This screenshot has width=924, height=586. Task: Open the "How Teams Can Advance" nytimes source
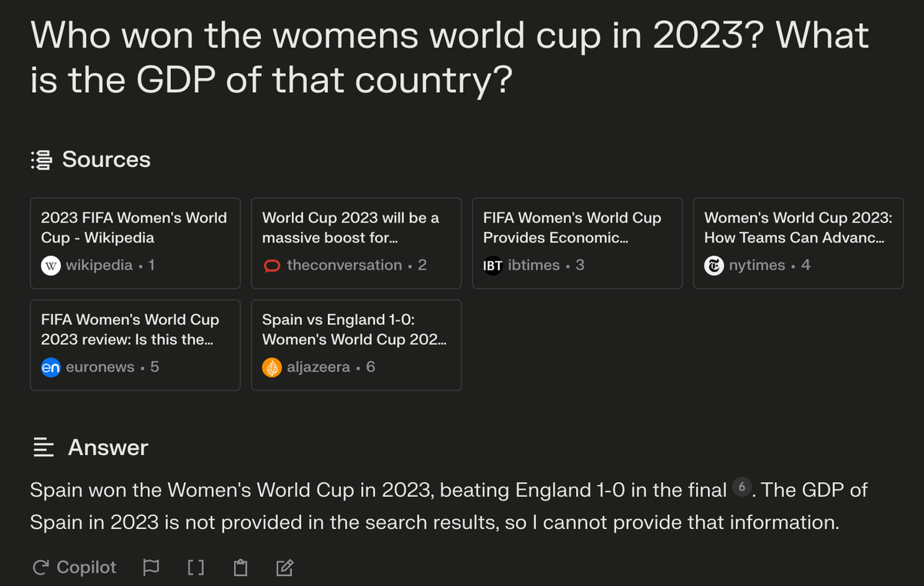(798, 228)
